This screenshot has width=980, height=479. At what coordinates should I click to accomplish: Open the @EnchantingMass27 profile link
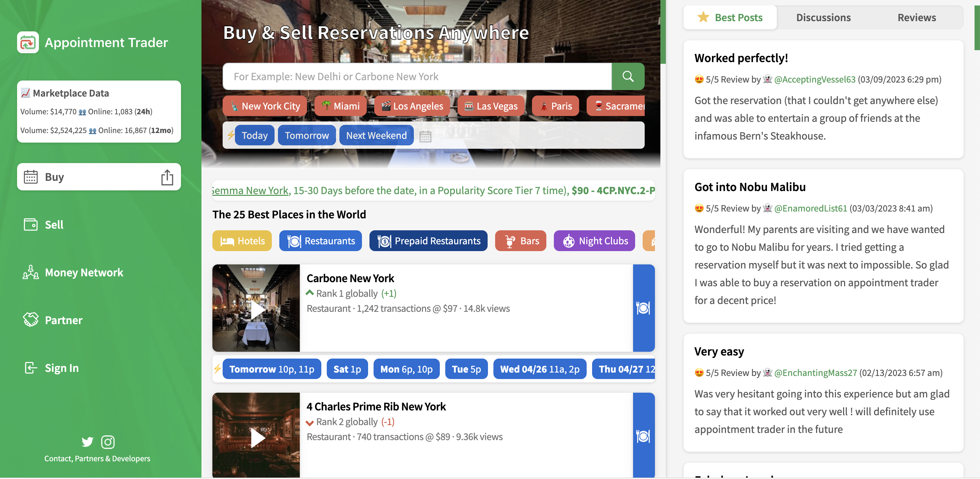[x=815, y=373]
